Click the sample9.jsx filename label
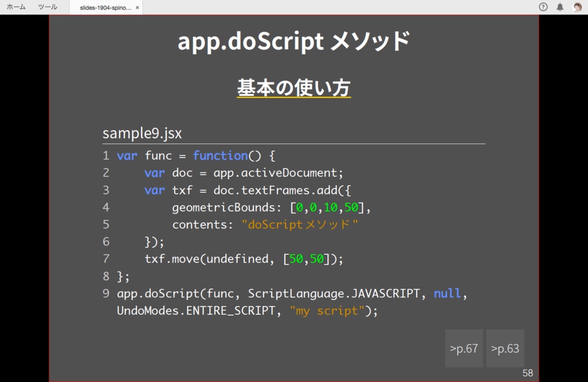 (142, 133)
